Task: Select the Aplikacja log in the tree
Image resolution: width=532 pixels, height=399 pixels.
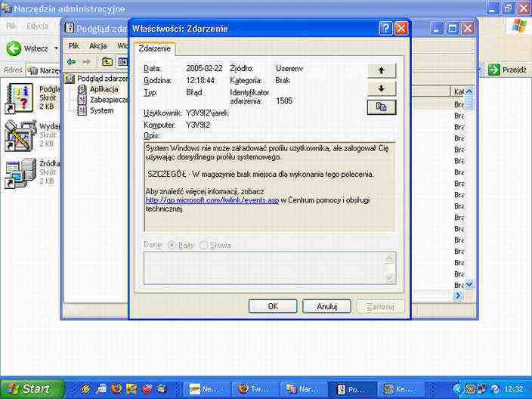Action: click(103, 89)
